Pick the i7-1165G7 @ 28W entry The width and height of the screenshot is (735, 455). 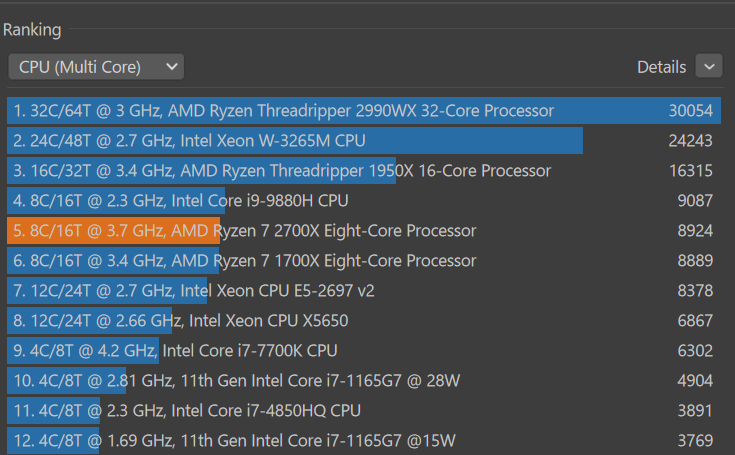(x=364, y=380)
